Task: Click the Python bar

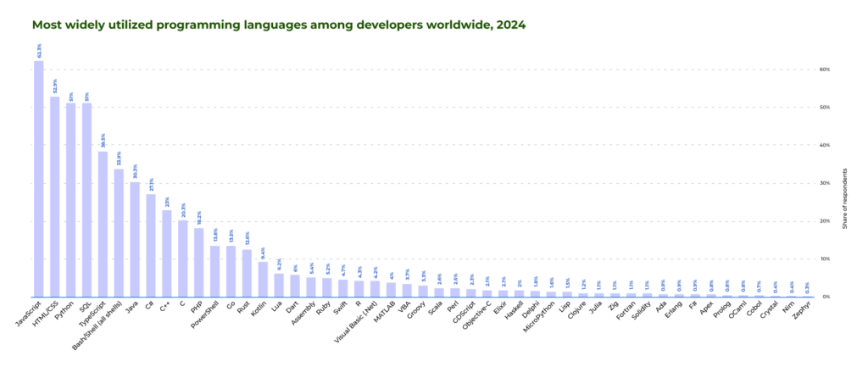Action: [x=71, y=200]
